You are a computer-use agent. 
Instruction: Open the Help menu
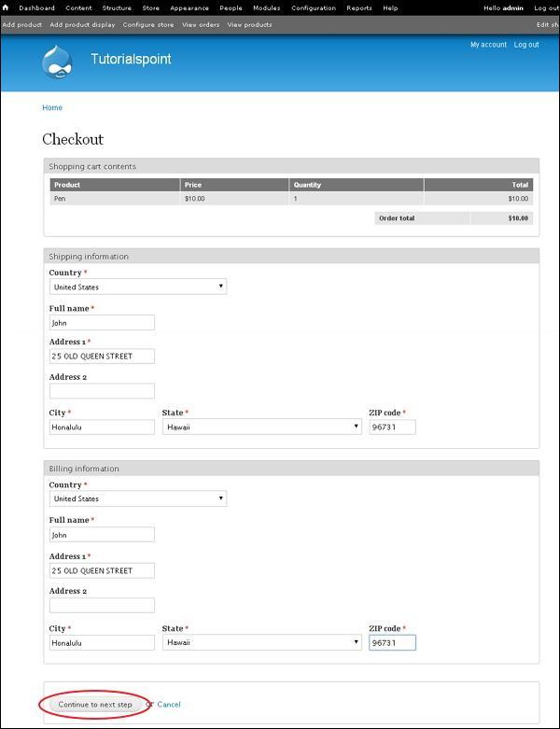390,7
